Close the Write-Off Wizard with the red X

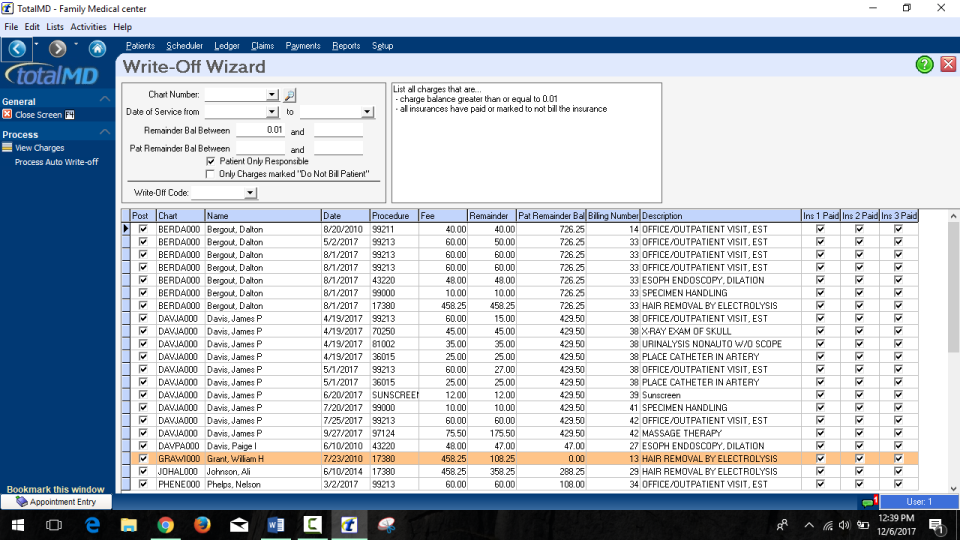click(x=948, y=64)
